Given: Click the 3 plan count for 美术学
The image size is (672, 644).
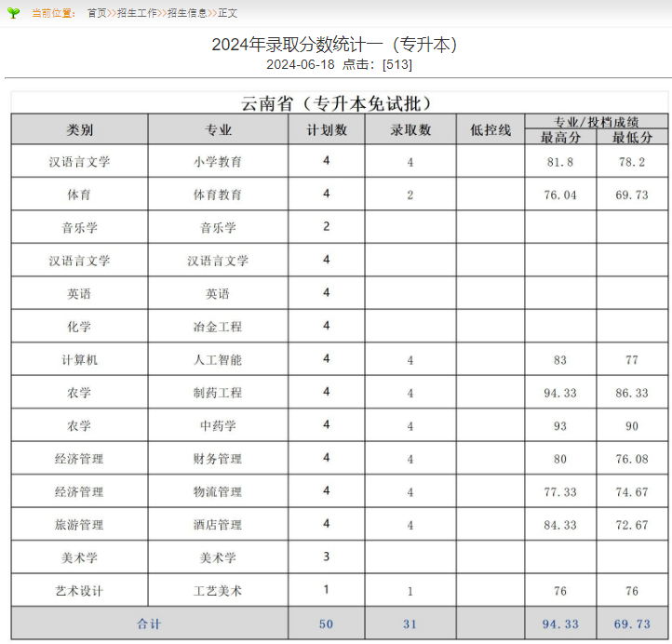Looking at the screenshot, I should 327,557.
